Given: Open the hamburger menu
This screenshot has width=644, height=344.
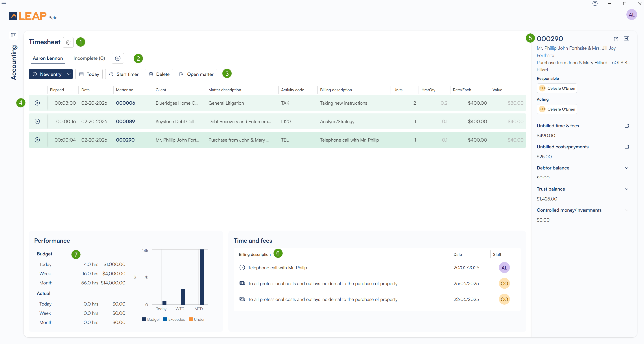Looking at the screenshot, I should point(4,4).
